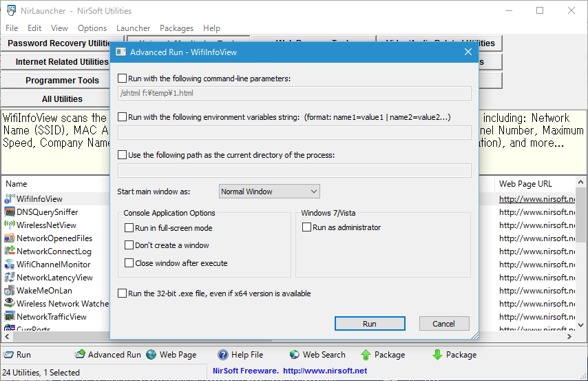588x381 pixels.
Task: Click the WakeMeOnLan icon
Action: [x=10, y=291]
